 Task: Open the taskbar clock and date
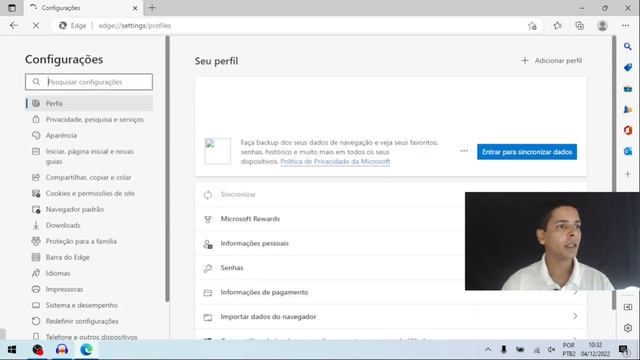596,350
